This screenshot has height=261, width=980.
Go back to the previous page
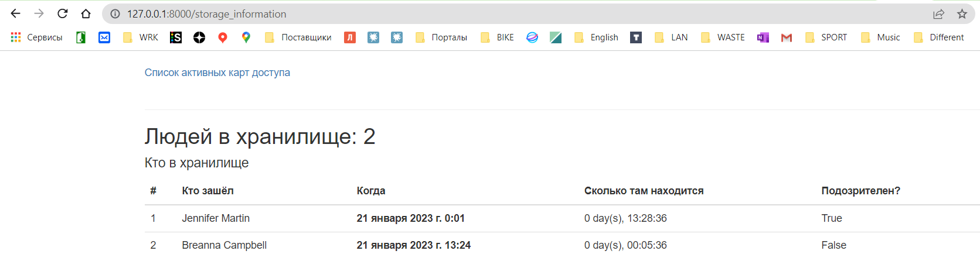pos(16,13)
